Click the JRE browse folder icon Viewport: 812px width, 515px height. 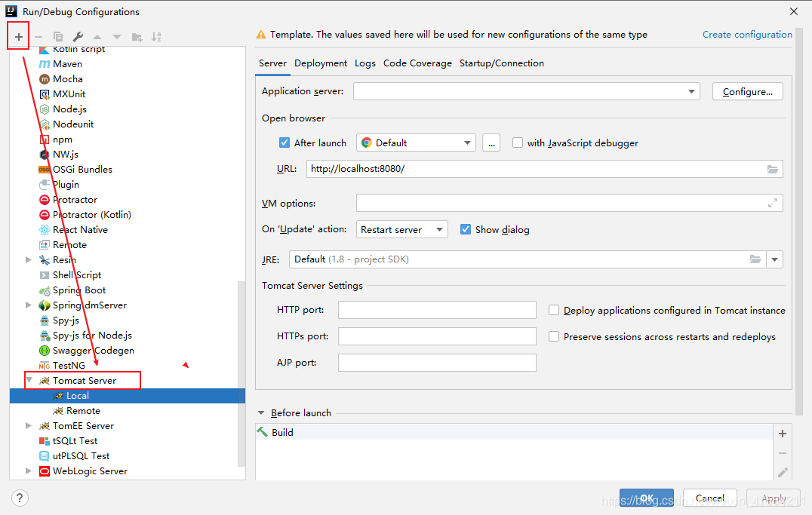(755, 259)
